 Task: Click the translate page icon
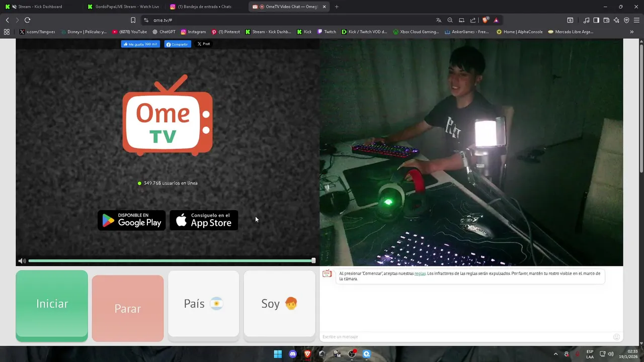coord(439,20)
